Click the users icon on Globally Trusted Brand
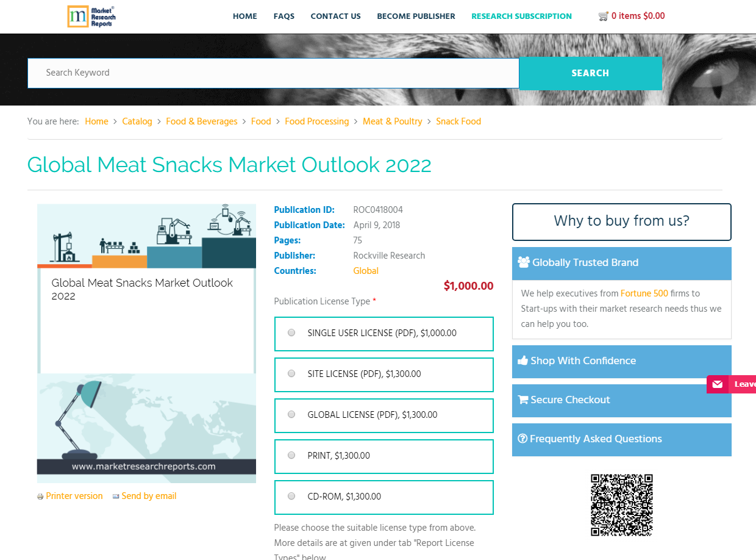This screenshot has width=756, height=560. coord(524,262)
